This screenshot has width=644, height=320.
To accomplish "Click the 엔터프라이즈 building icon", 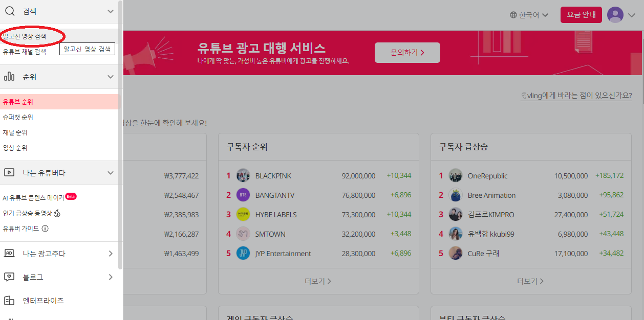I will click(9, 301).
